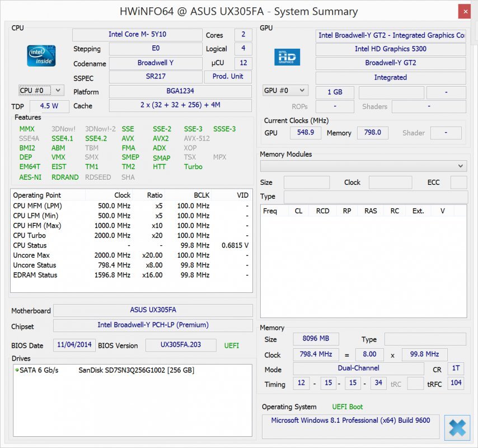478x448 pixels.
Task: Click the Ext. column header
Action: [x=418, y=211]
